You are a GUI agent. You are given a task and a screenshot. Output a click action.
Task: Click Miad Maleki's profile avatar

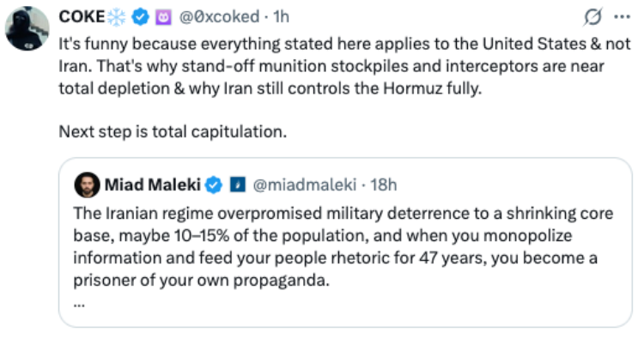(87, 185)
